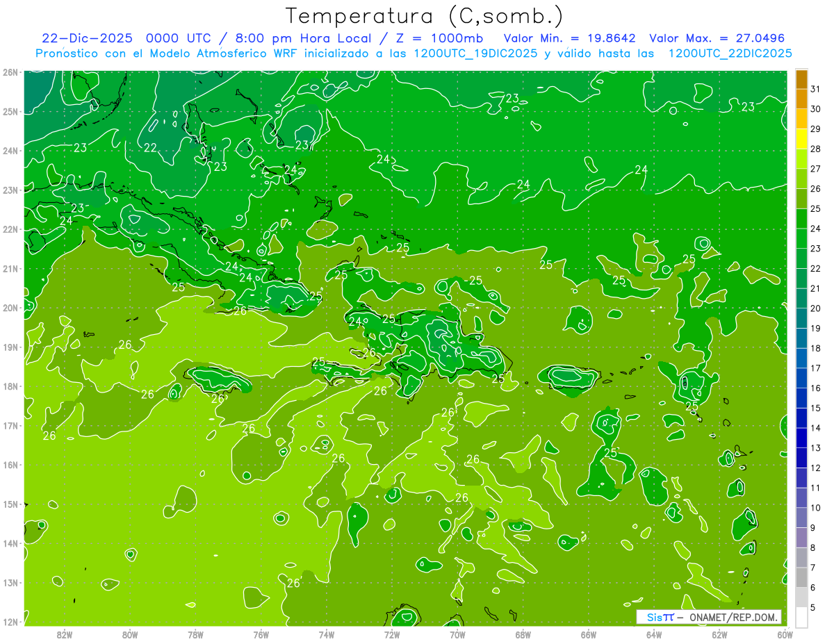
Task: Click the '62W' longitude label
Action: (x=719, y=634)
